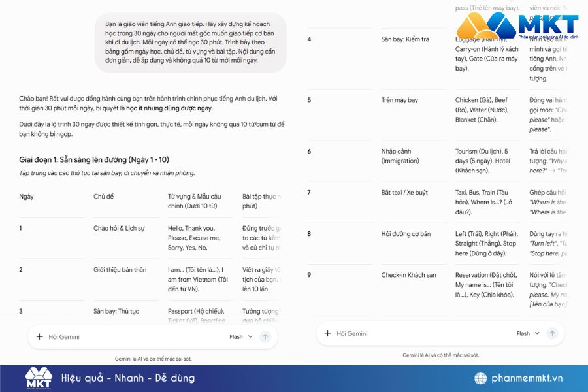This screenshot has width=588, height=392.
Task: Open the phanmemmkt.vn website link
Action: (527, 378)
